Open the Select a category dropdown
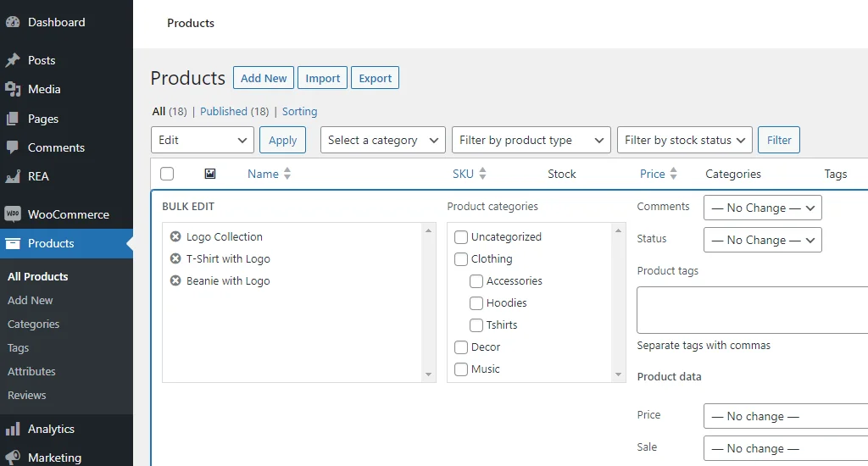Screen dimensions: 868x466 tap(382, 140)
